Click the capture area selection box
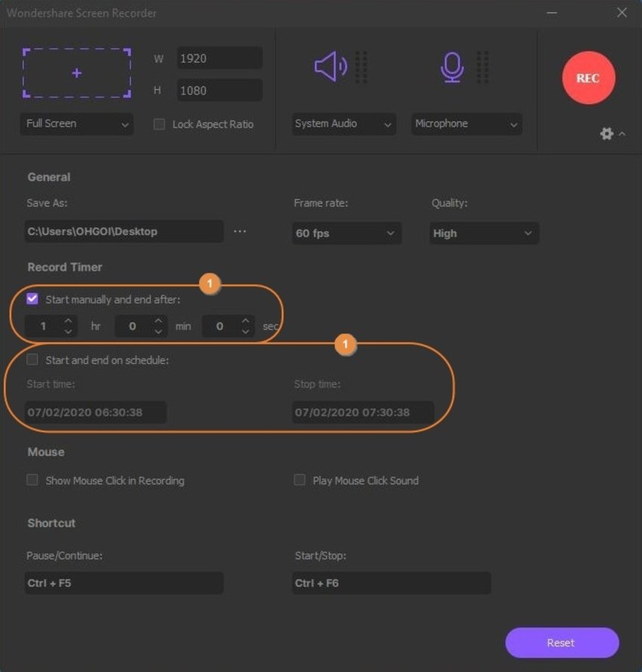642x672 pixels. pos(76,73)
